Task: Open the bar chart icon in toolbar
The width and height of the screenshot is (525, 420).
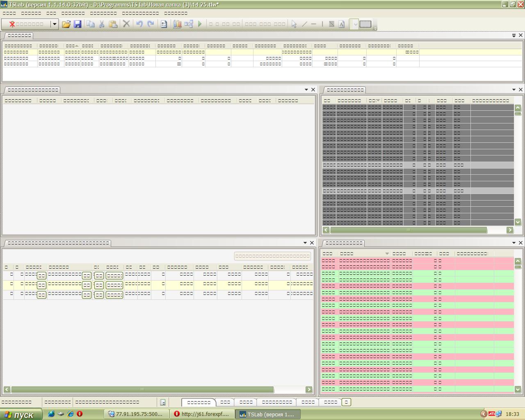Action: pos(177,24)
